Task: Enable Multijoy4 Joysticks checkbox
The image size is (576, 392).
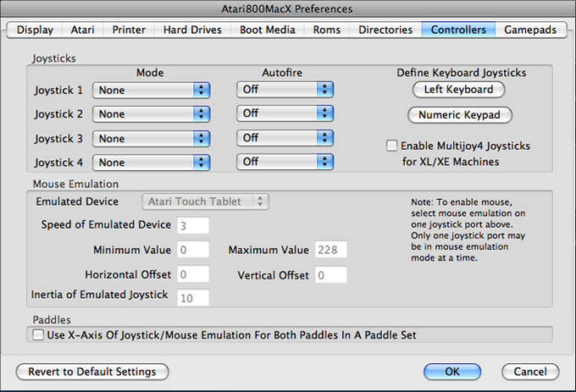Action: pos(391,146)
